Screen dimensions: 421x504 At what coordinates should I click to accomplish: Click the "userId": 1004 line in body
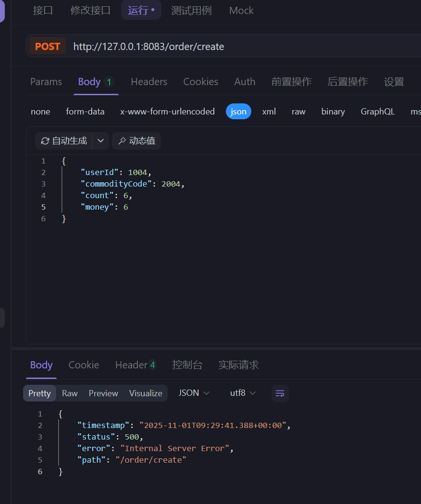[116, 173]
